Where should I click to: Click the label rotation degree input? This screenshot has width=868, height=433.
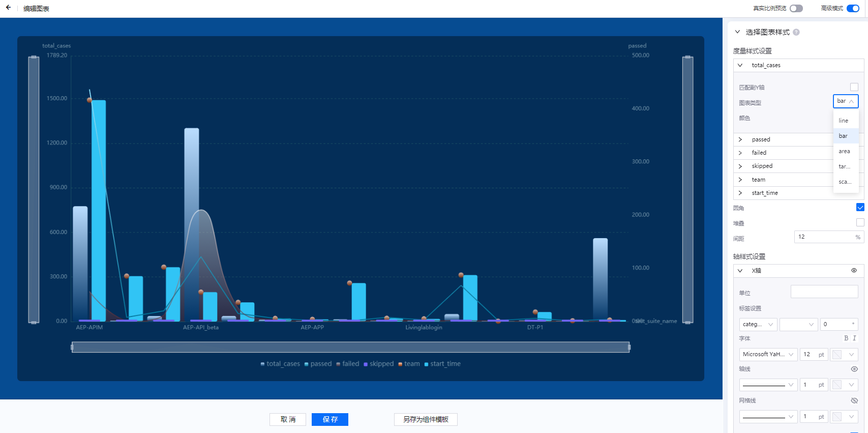[x=839, y=324]
